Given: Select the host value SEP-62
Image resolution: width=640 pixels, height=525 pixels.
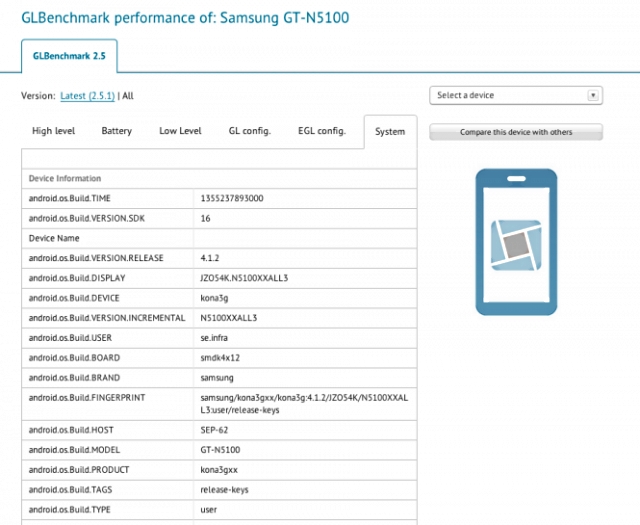Looking at the screenshot, I should (x=214, y=430).
